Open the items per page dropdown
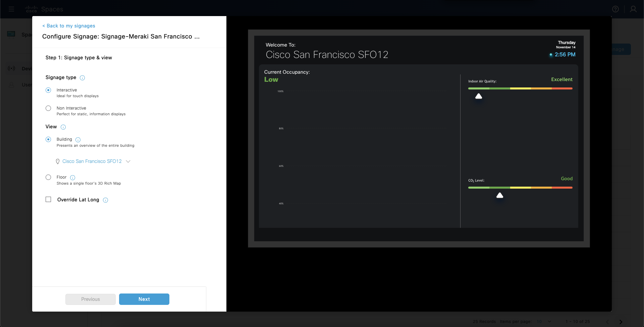The width and height of the screenshot is (644, 327). pyautogui.click(x=544, y=322)
